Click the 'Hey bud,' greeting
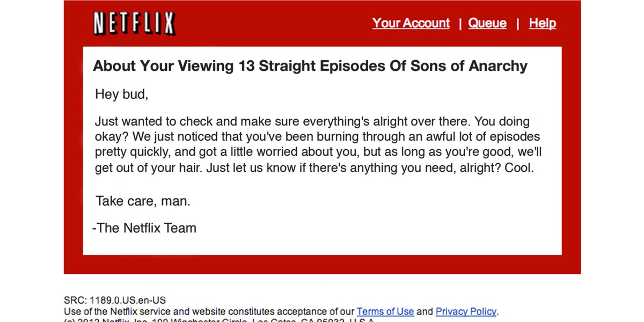 pyautogui.click(x=121, y=94)
